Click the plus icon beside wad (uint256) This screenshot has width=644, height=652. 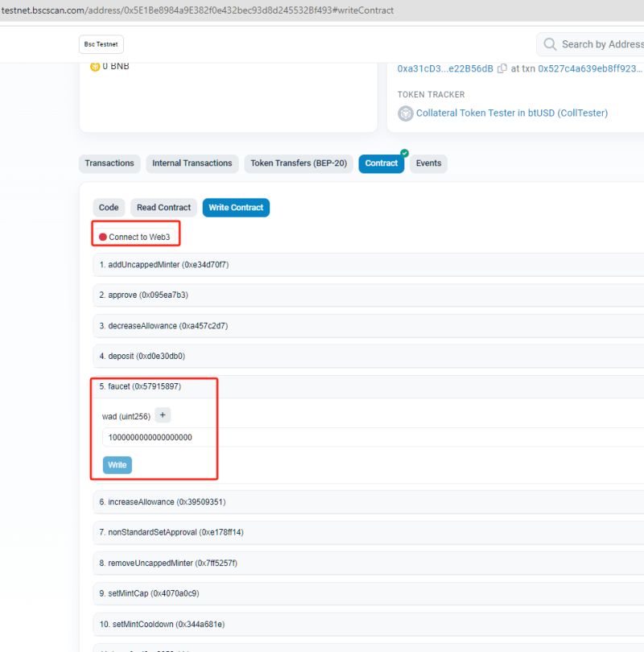tap(163, 415)
